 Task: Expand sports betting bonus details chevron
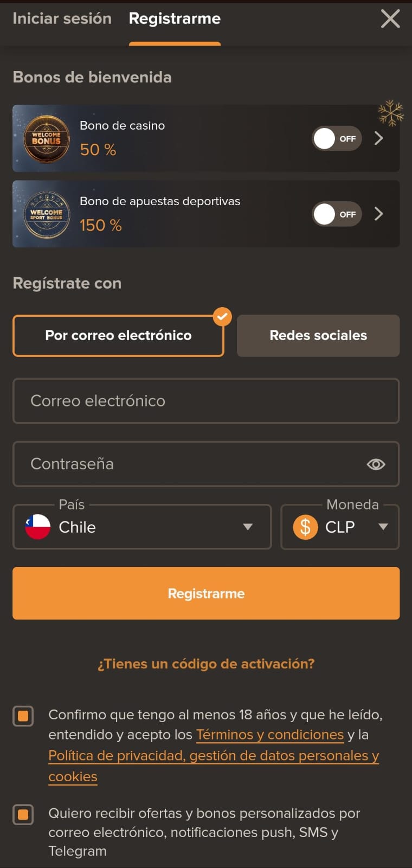click(379, 214)
